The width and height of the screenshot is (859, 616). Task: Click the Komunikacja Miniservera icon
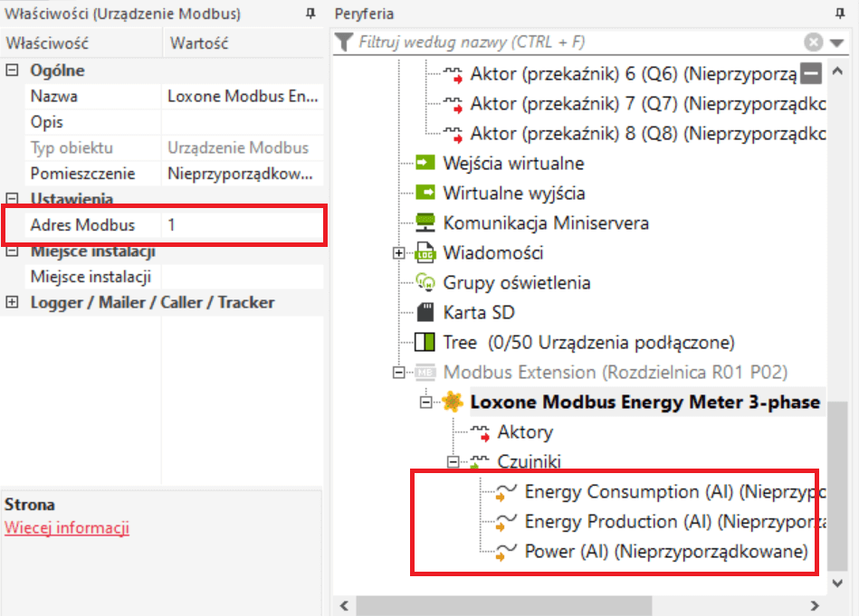(425, 223)
